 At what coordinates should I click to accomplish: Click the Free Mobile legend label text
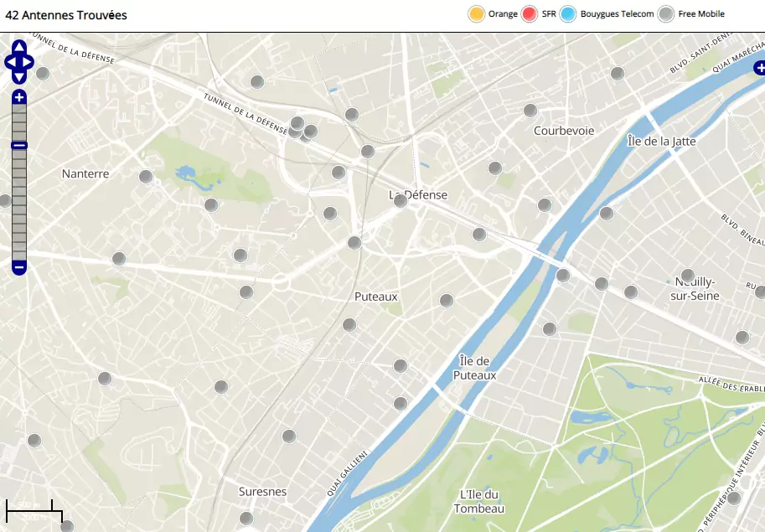pos(701,14)
